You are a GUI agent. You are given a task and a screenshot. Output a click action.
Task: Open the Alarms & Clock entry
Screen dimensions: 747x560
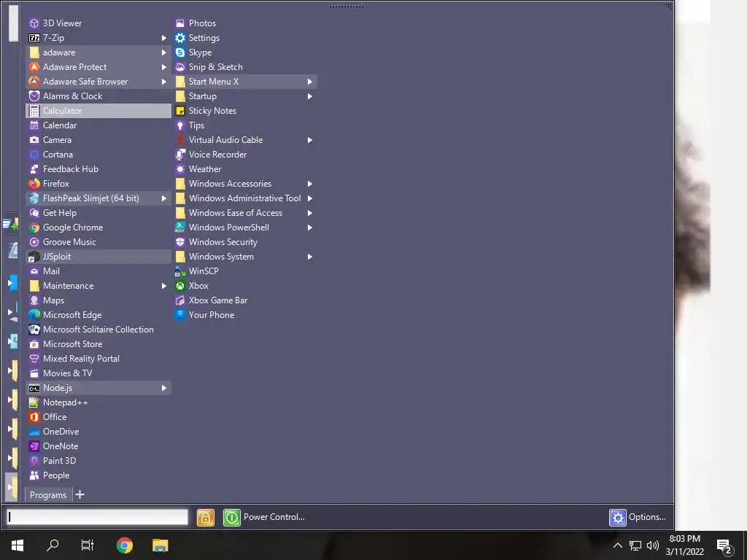98,96
